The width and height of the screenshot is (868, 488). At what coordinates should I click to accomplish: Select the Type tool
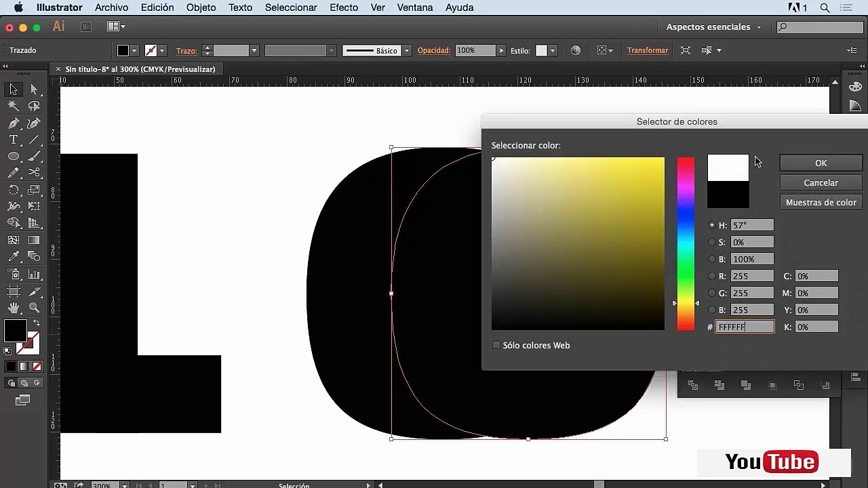pos(14,140)
